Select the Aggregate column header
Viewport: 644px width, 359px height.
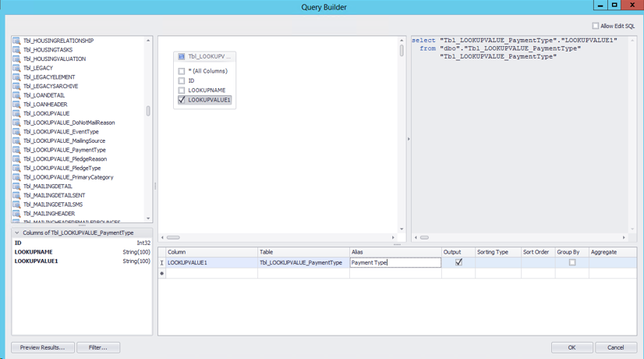tap(613, 252)
